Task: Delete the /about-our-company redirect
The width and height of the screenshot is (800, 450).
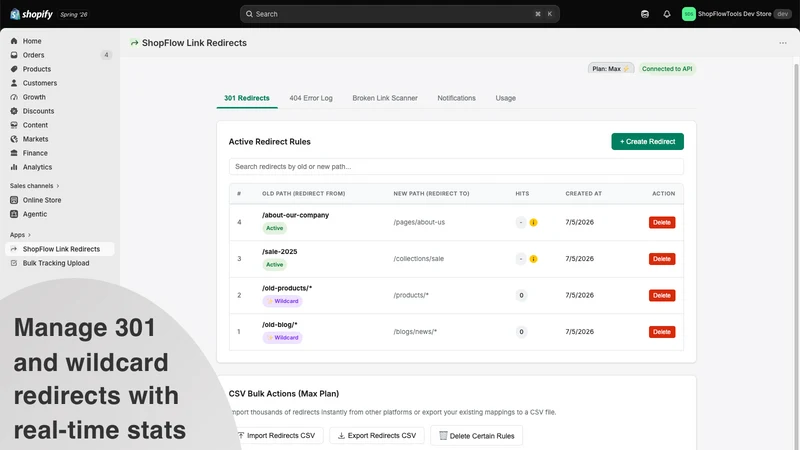Action: [x=662, y=222]
